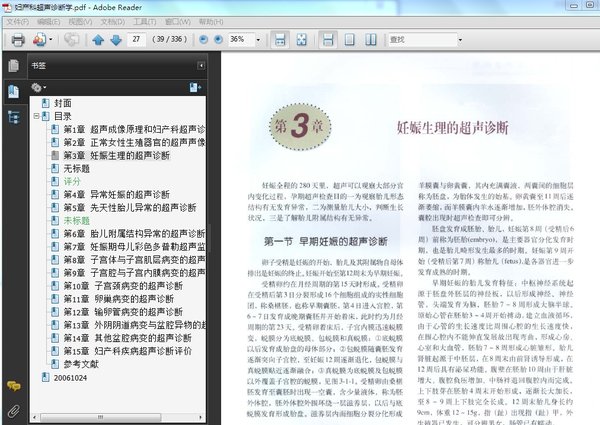
Task: Open bookmark 第13章 外阴阴道病变
Action: [x=134, y=325]
